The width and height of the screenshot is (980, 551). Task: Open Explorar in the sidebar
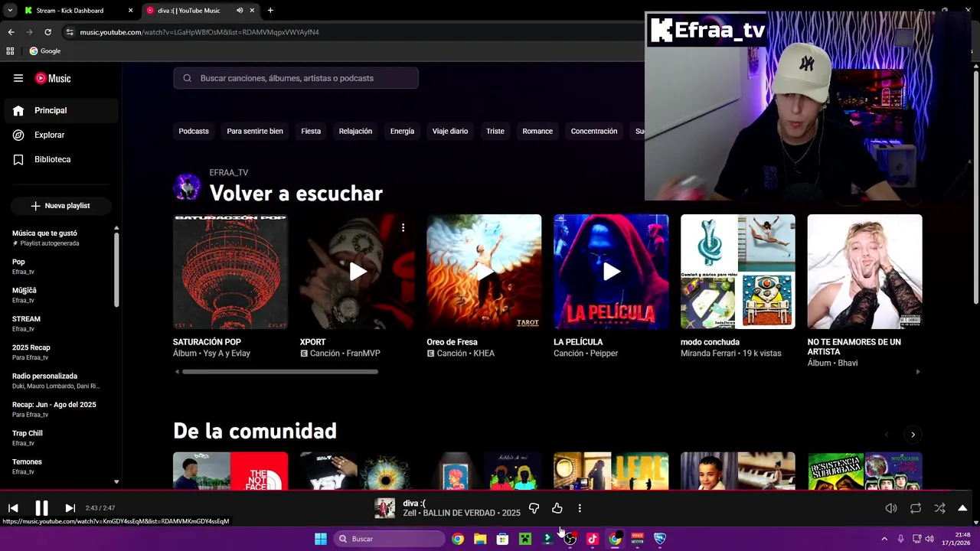pyautogui.click(x=61, y=135)
